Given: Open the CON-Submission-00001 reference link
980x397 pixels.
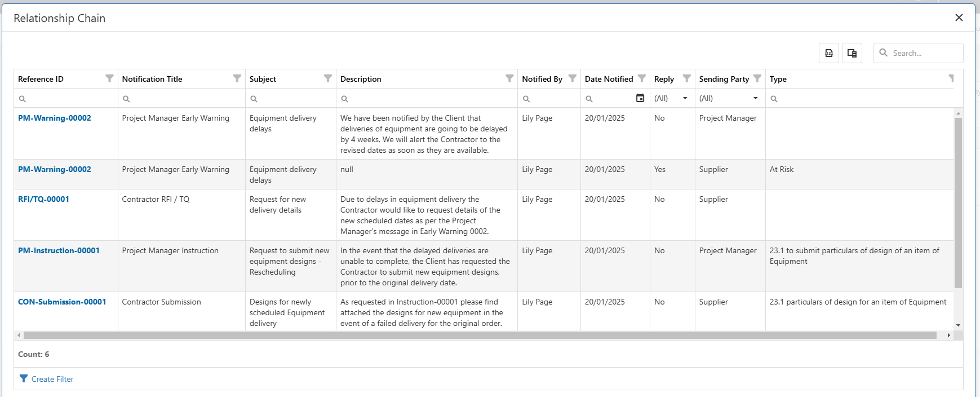Looking at the screenshot, I should [x=62, y=302].
